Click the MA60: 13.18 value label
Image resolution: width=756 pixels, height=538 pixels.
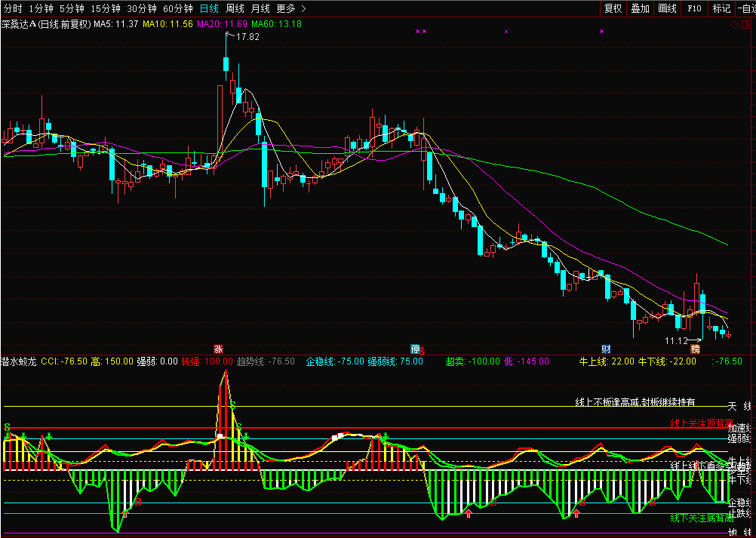277,23
